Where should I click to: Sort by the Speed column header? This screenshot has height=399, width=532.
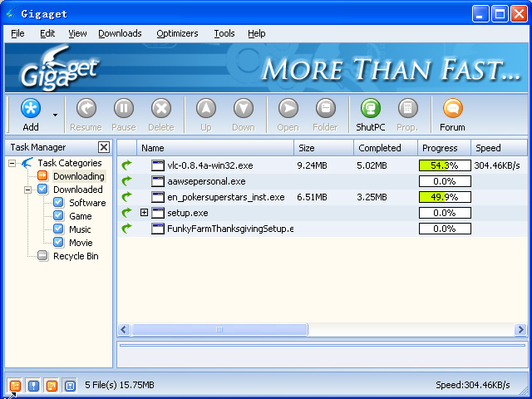(x=499, y=148)
